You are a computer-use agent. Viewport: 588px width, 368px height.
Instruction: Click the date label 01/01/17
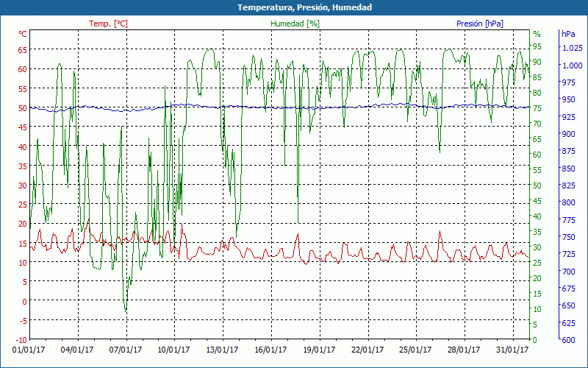pos(29,350)
